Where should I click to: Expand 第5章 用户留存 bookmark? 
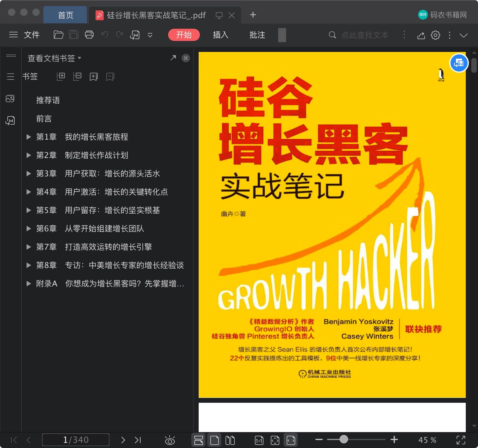29,210
